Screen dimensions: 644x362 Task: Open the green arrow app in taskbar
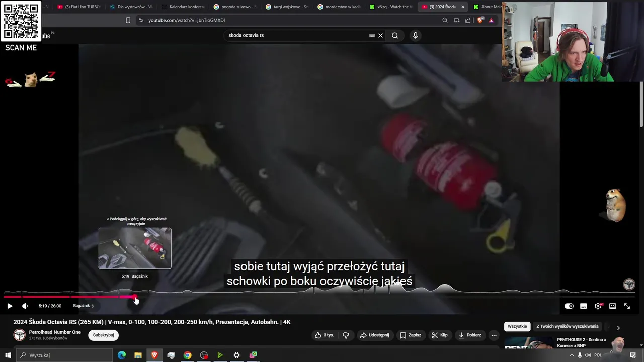[x=220, y=355]
